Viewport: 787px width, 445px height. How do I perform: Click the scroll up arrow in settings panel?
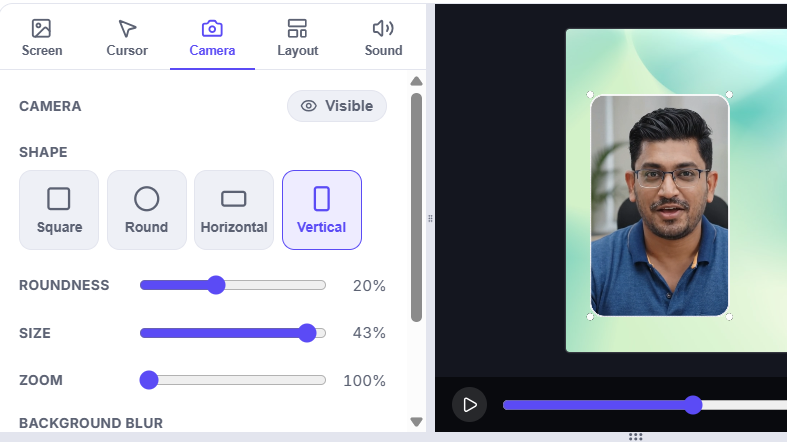(x=416, y=81)
